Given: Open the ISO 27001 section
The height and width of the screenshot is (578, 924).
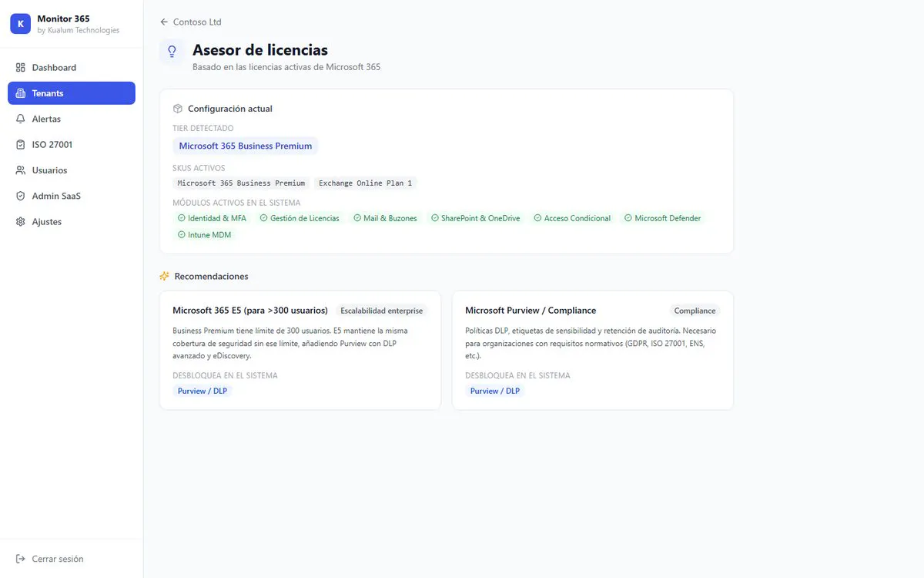Looking at the screenshot, I should click(x=72, y=145).
